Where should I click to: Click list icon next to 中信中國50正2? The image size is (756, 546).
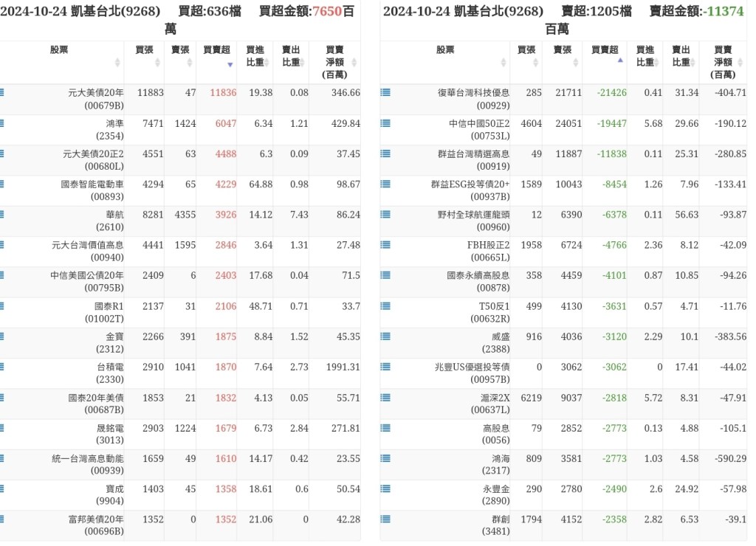point(385,123)
